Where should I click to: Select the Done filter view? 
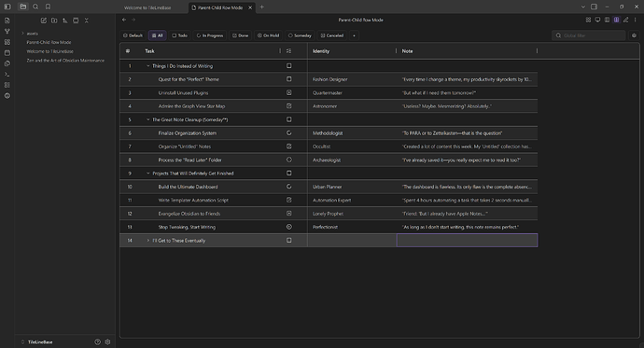coord(241,35)
